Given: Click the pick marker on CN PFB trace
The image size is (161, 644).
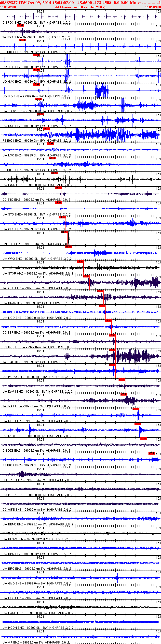Looking at the screenshot, I should point(64,232).
